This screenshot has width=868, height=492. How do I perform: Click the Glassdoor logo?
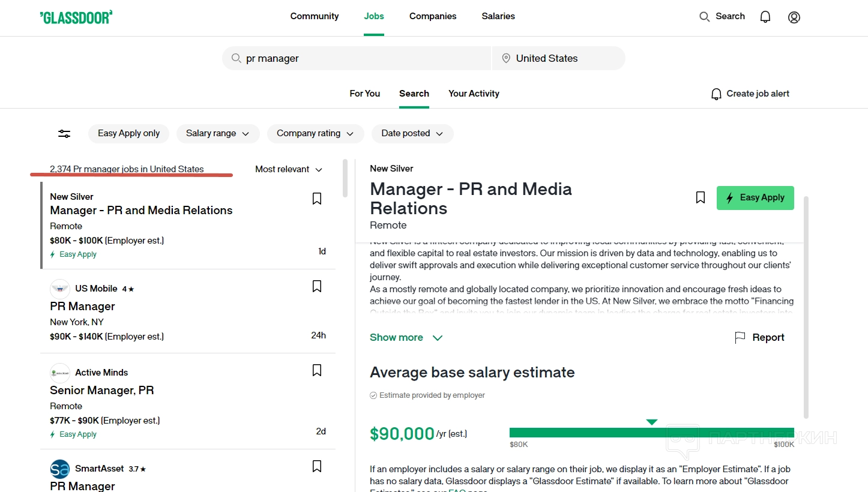point(76,17)
